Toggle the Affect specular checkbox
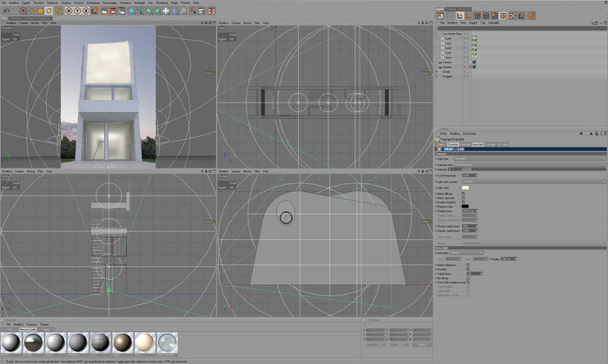 (x=463, y=198)
